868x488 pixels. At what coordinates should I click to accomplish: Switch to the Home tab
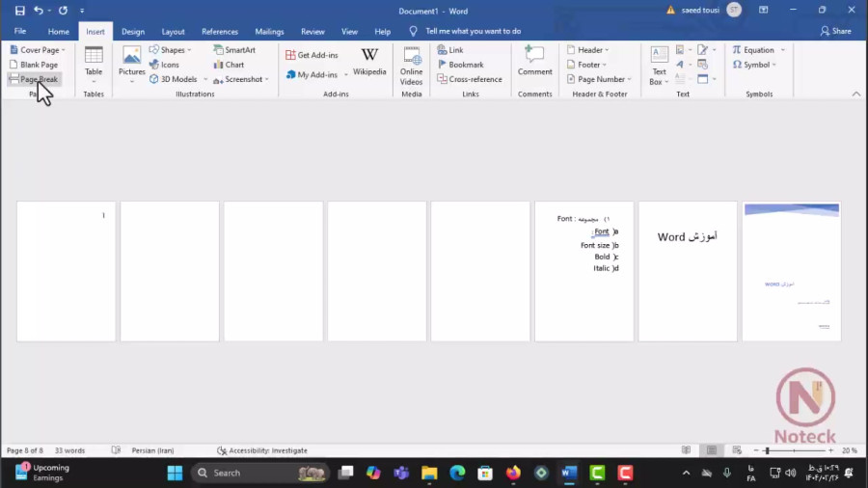pos(58,32)
